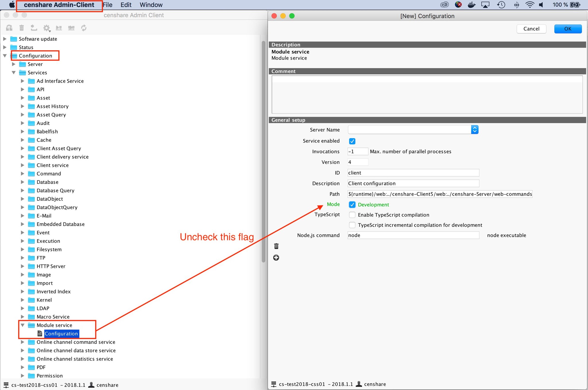Viewport: 588px width, 390px height.
Task: Click the trash icon in the main toolbar
Action: click(22, 28)
